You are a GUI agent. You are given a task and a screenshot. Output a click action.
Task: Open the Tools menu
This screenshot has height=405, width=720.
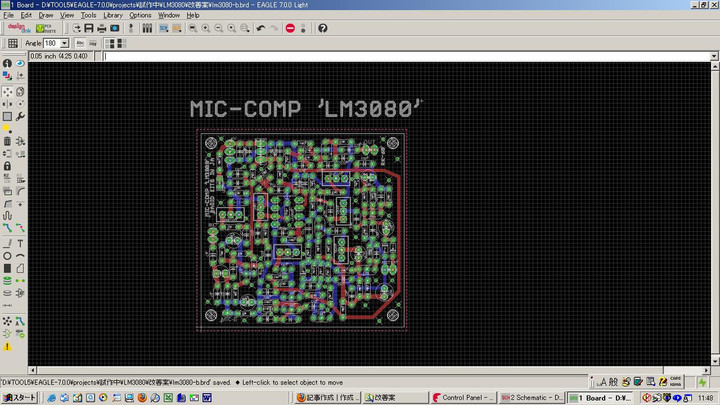[88, 15]
